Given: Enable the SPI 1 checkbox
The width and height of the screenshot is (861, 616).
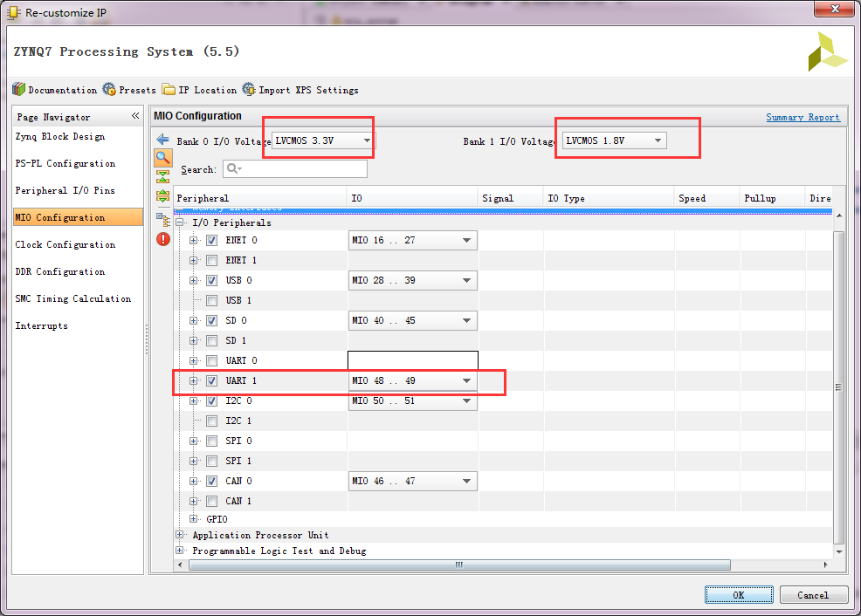Looking at the screenshot, I should pyautogui.click(x=211, y=461).
